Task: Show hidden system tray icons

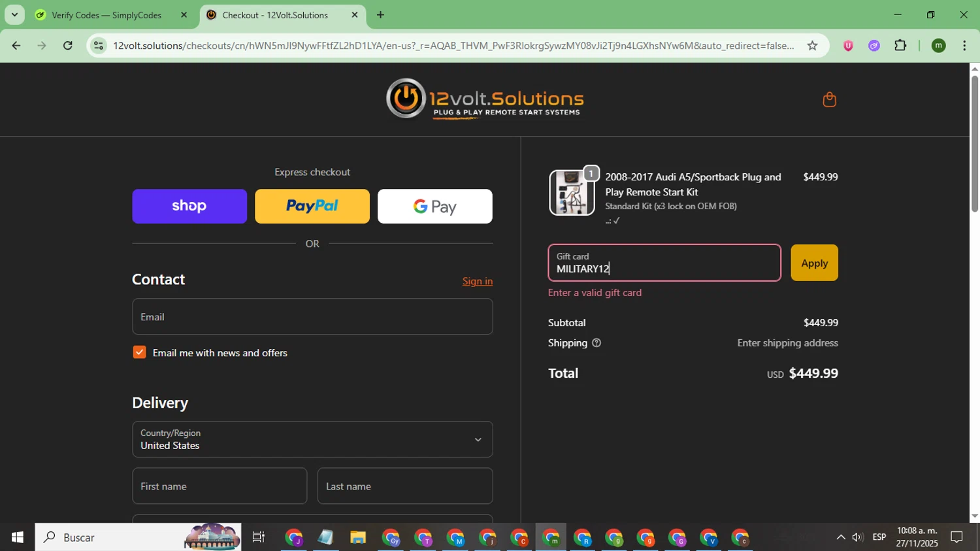Action: click(840, 537)
